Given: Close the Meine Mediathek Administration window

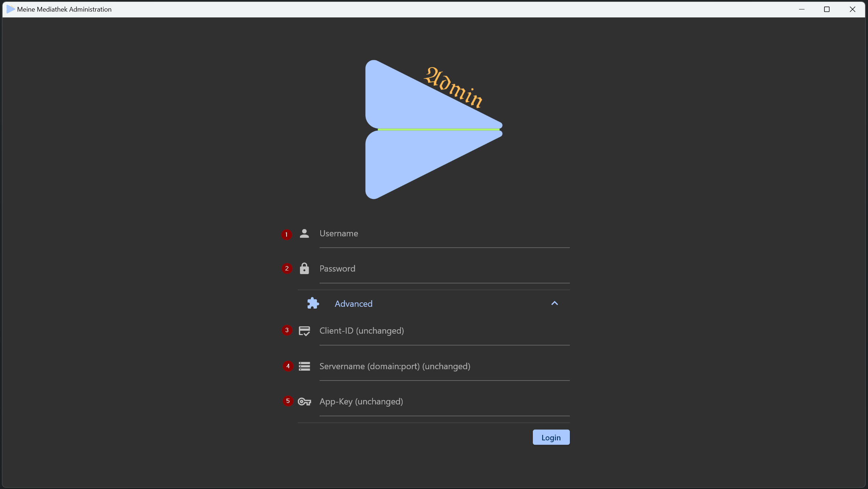Looking at the screenshot, I should click(852, 9).
